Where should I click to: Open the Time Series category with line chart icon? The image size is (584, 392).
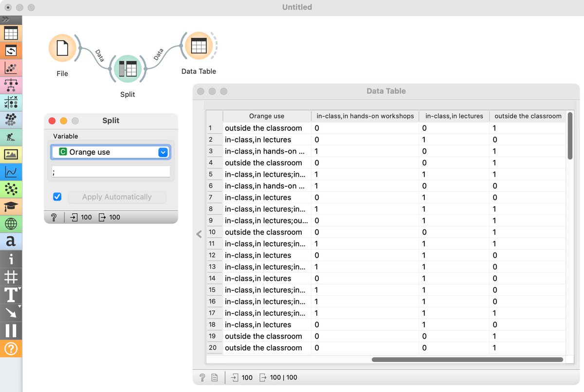(11, 171)
